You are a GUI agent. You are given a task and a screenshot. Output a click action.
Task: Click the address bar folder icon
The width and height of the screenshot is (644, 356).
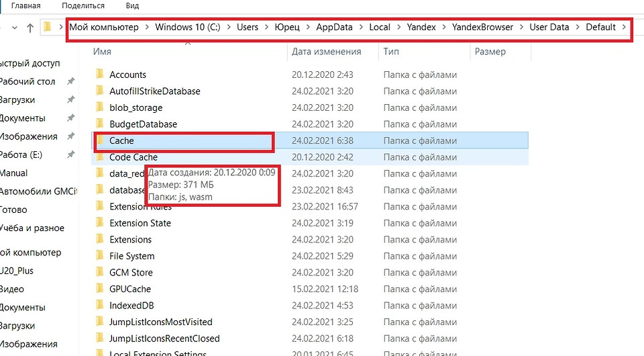(x=48, y=28)
